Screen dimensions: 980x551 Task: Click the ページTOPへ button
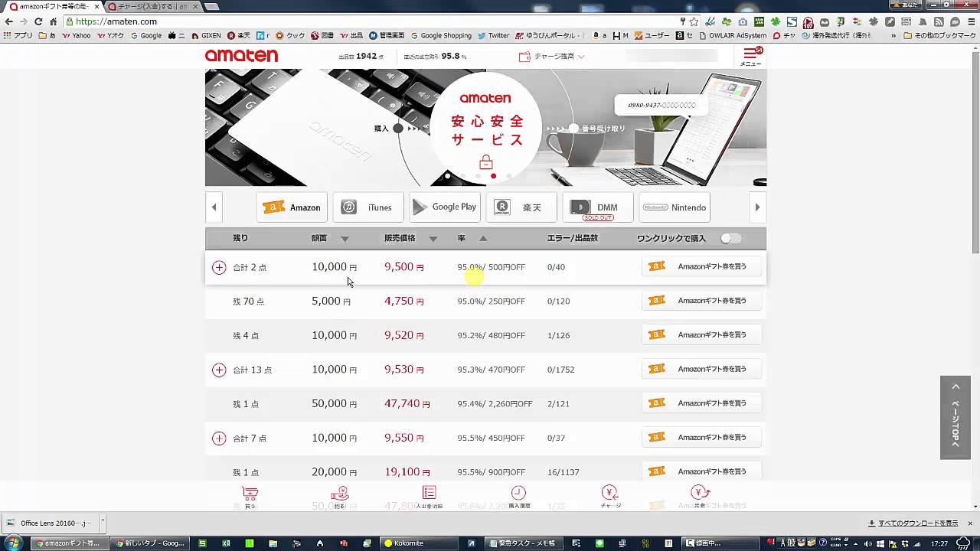tap(955, 417)
